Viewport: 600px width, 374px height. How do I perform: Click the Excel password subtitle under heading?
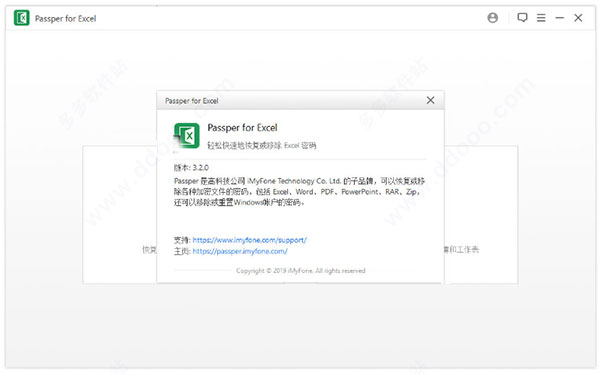(x=262, y=145)
